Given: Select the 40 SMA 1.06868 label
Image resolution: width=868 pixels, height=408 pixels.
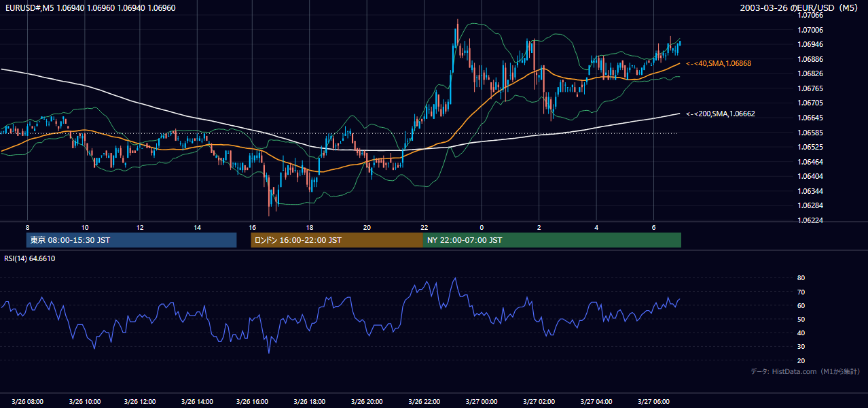Looking at the screenshot, I should tap(719, 63).
